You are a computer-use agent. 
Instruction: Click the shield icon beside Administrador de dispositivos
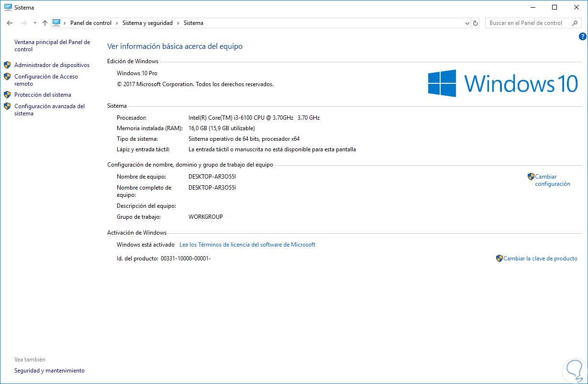tap(7, 65)
